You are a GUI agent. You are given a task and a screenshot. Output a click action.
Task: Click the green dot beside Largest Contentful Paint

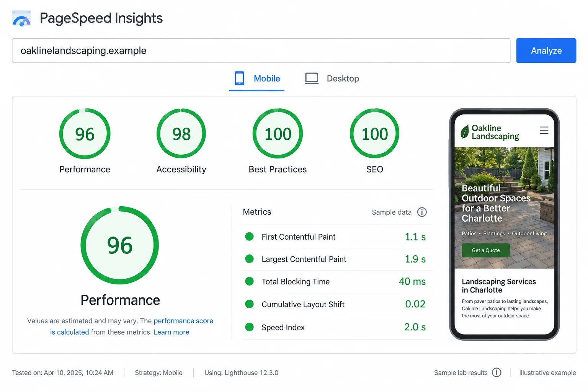pyautogui.click(x=250, y=259)
